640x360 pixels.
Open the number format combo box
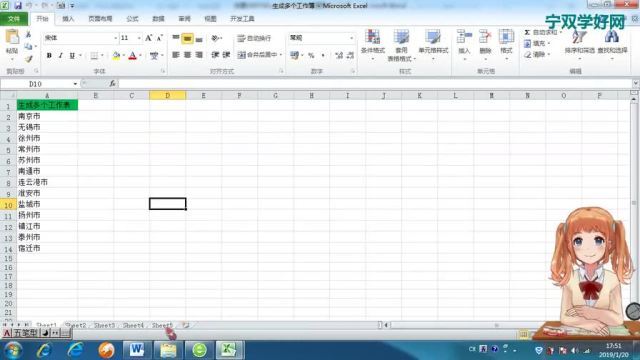(x=322, y=38)
